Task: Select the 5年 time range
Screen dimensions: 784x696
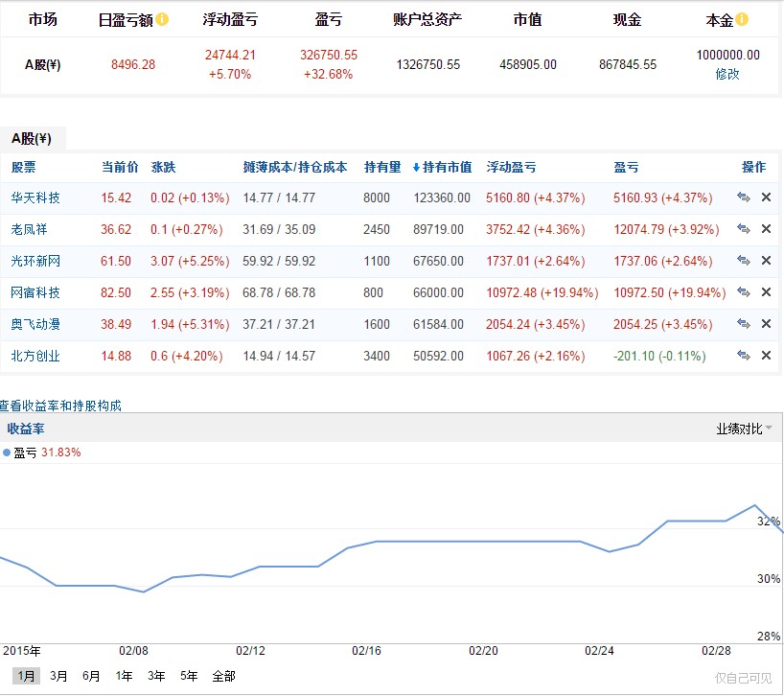Action: (189, 676)
